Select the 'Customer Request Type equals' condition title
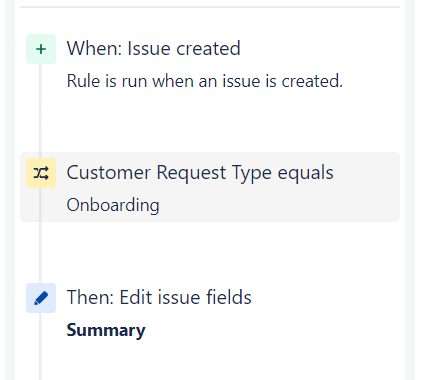The width and height of the screenshot is (432, 380). [x=200, y=173]
